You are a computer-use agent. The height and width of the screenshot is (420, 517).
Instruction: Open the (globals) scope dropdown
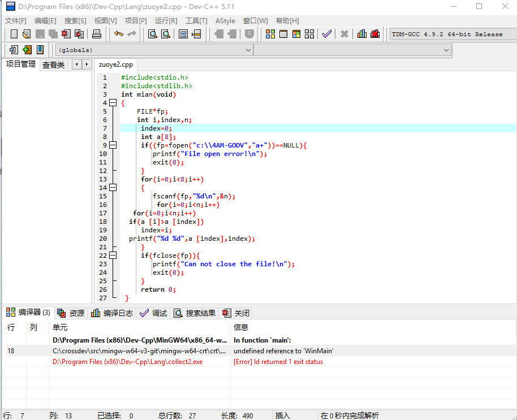click(154, 50)
